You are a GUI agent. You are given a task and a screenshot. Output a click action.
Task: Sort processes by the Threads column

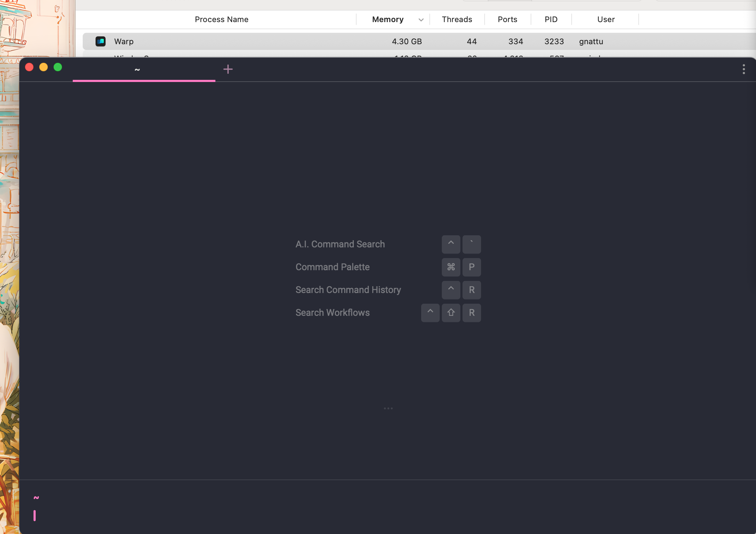[457, 19]
